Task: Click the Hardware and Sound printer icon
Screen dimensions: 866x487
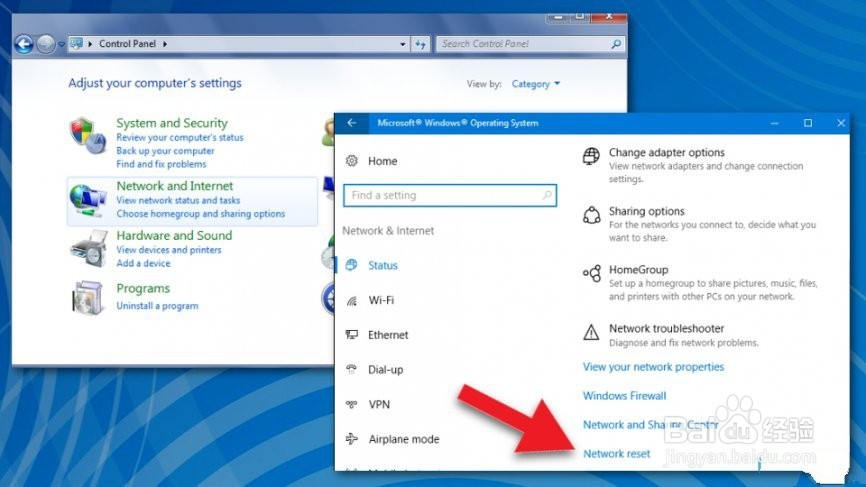Action: coord(88,248)
